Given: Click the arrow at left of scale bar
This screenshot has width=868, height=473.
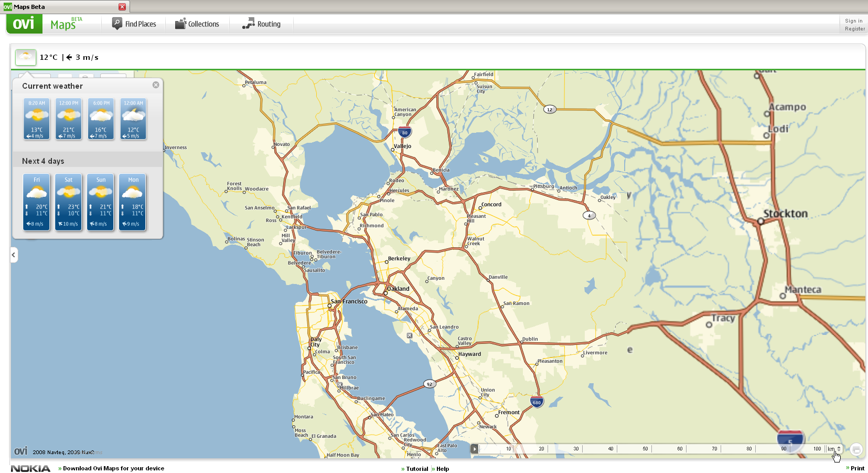Looking at the screenshot, I should [474, 449].
